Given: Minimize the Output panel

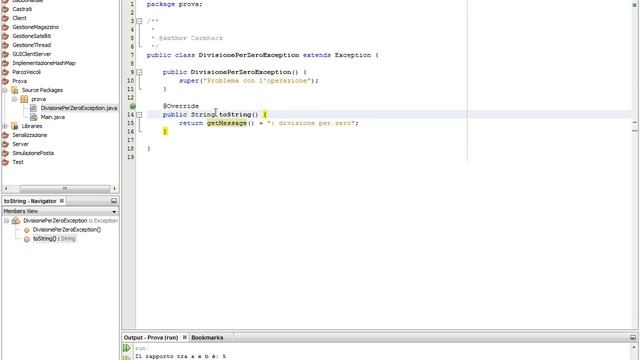Looking at the screenshot, I should tap(633, 338).
